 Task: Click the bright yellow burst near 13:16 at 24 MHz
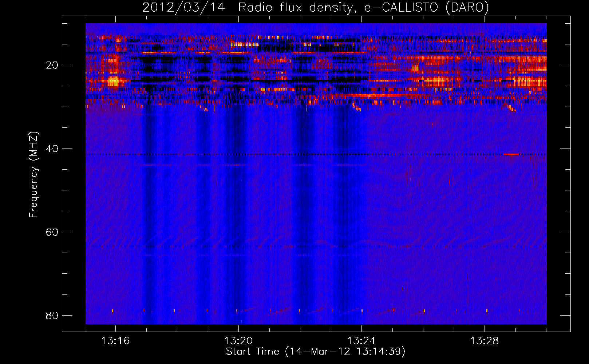click(x=114, y=81)
